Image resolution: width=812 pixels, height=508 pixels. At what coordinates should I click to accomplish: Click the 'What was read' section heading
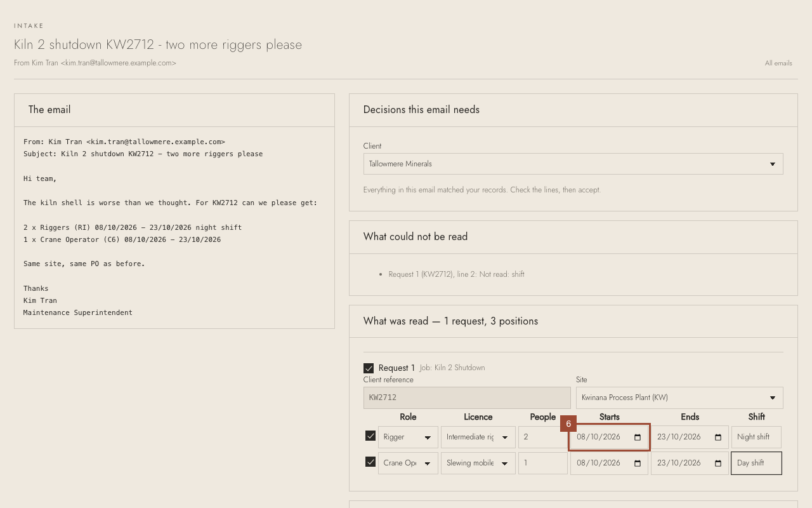(450, 321)
